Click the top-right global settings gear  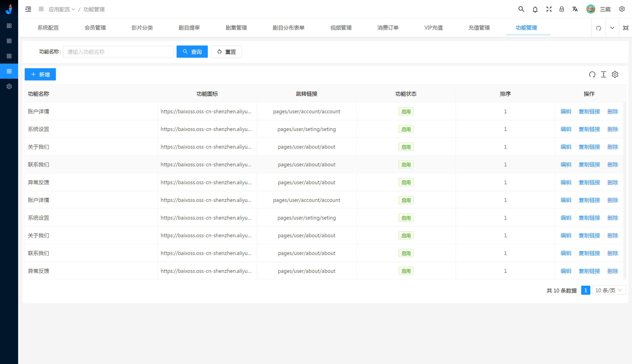[622, 9]
